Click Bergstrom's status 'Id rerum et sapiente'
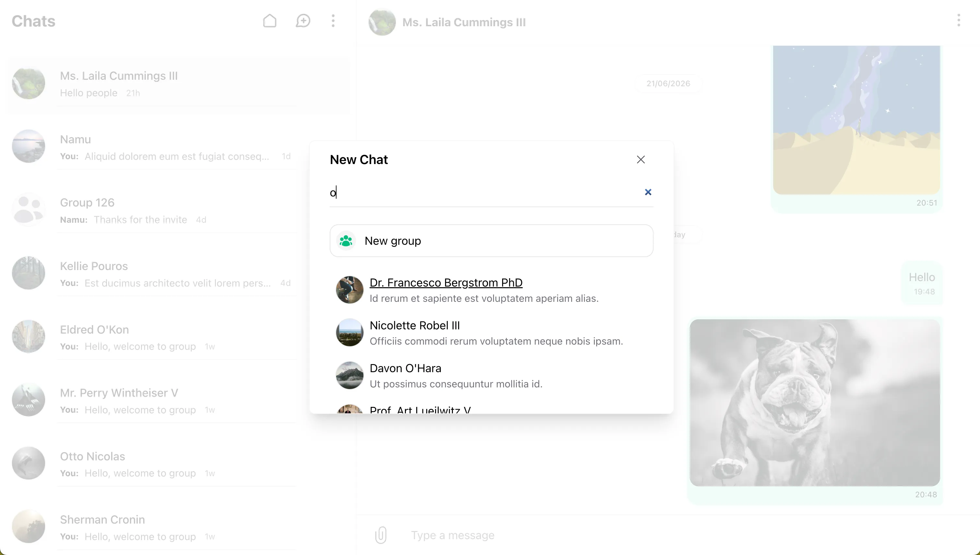 coord(484,298)
